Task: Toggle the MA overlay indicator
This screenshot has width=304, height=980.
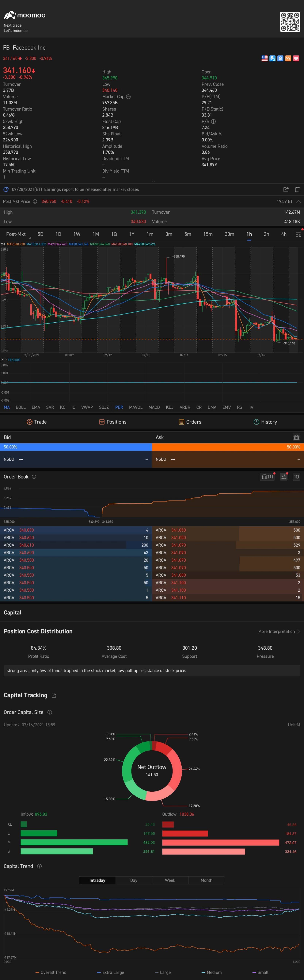Action: 7,407
